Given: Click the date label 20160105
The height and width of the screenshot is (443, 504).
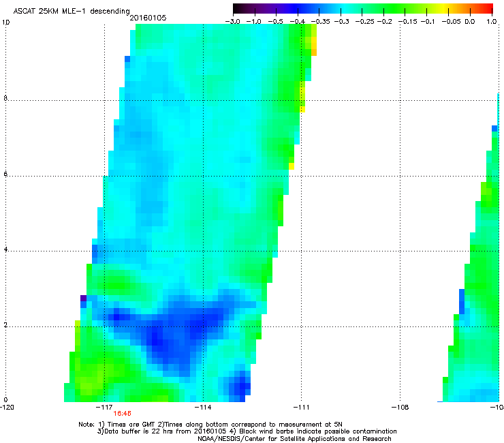Looking at the screenshot, I should (x=148, y=18).
